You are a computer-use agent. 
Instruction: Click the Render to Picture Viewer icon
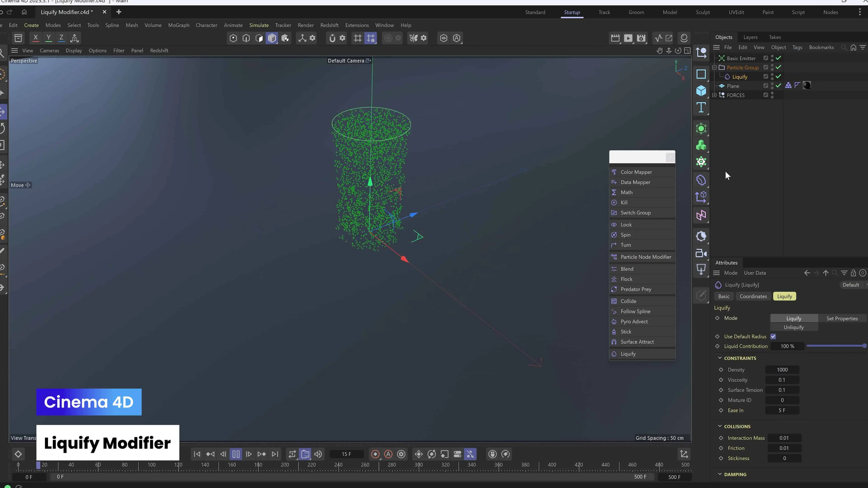coord(628,38)
